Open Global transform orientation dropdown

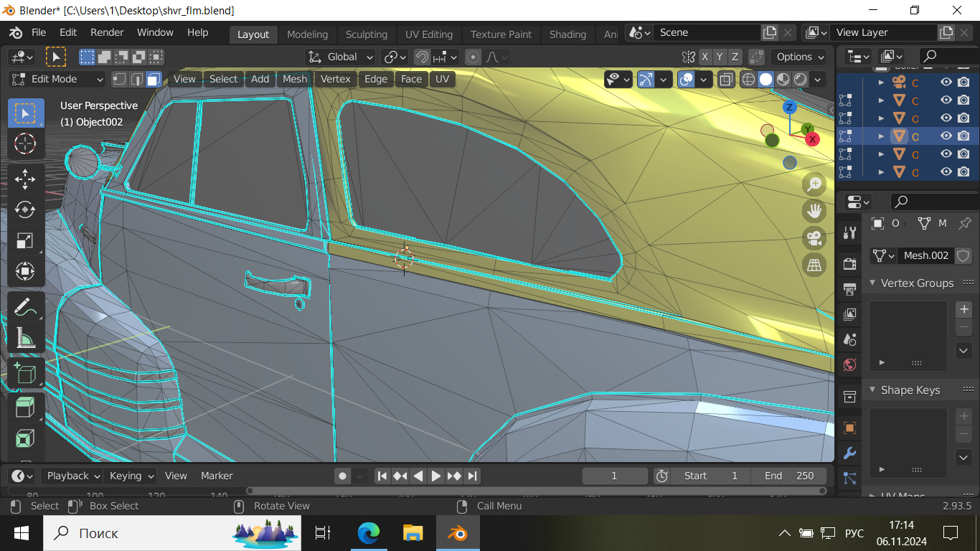(341, 57)
